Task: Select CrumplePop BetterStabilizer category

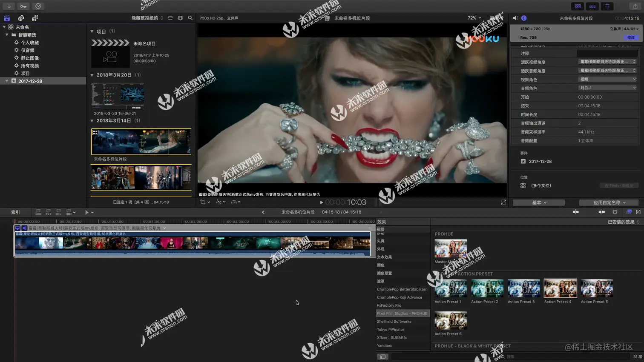Action: pyautogui.click(x=402, y=289)
